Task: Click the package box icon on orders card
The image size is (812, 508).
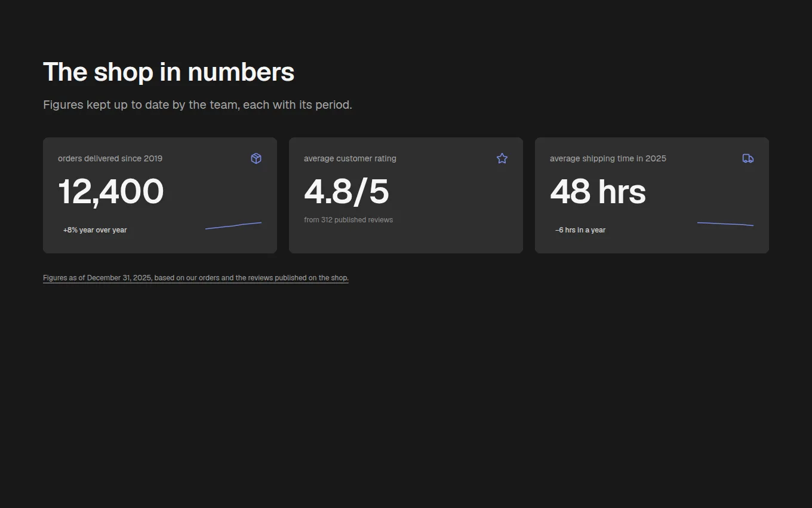Action: coord(256,158)
